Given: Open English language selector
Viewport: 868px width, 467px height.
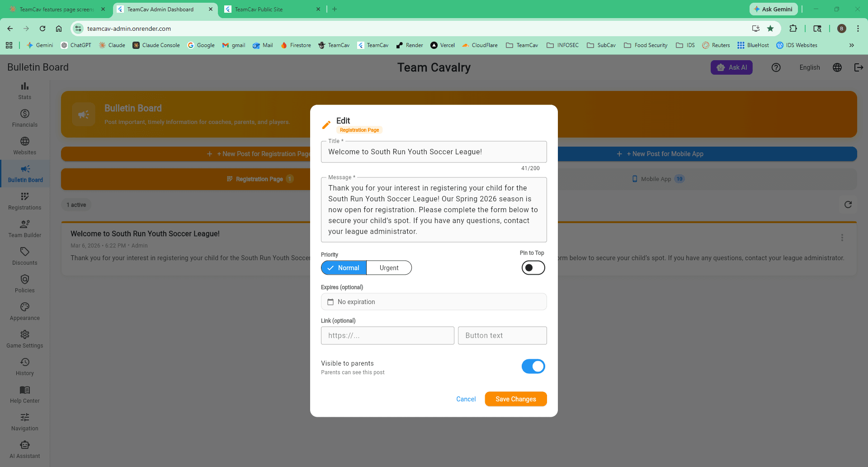Looking at the screenshot, I should (809, 67).
